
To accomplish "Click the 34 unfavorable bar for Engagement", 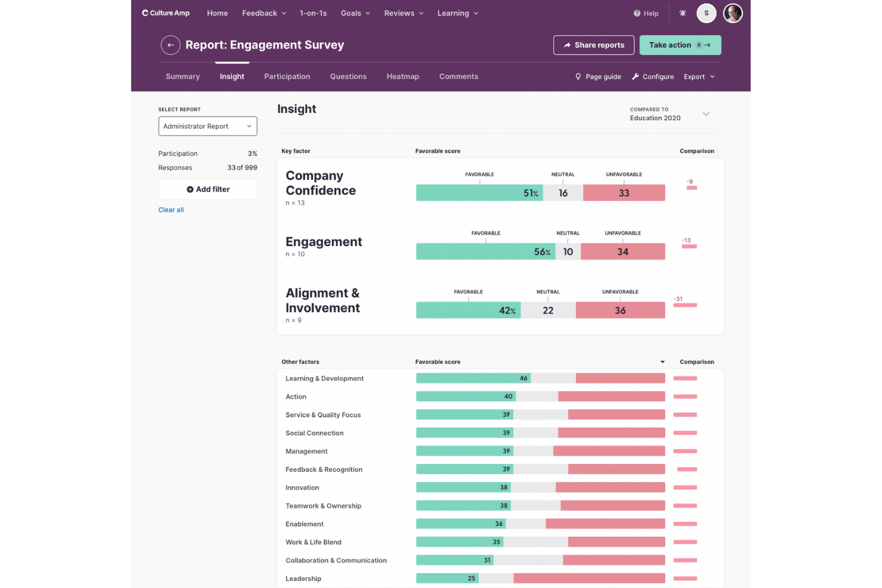I will pyautogui.click(x=623, y=252).
